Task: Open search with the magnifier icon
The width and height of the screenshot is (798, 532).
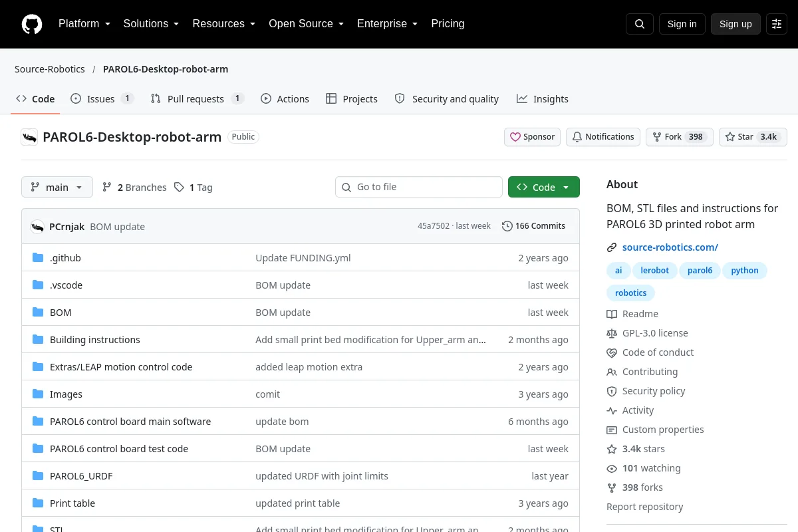Action: point(640,24)
